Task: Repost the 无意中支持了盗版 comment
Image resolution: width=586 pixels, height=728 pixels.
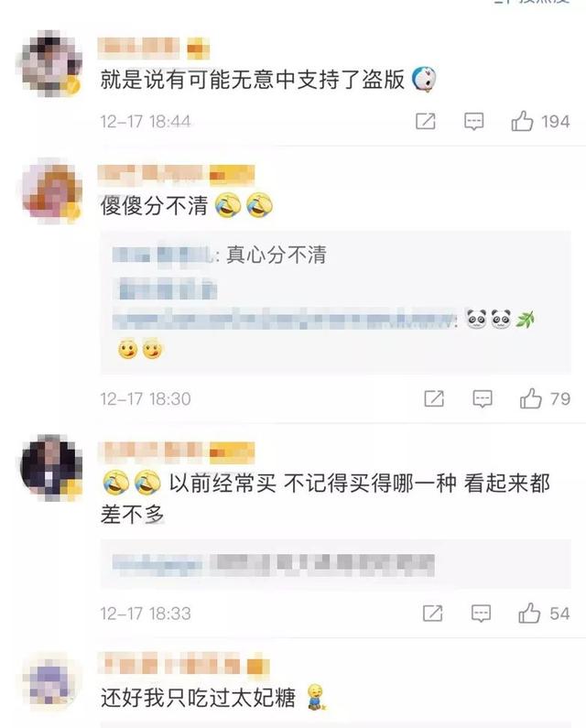Action: [x=426, y=121]
